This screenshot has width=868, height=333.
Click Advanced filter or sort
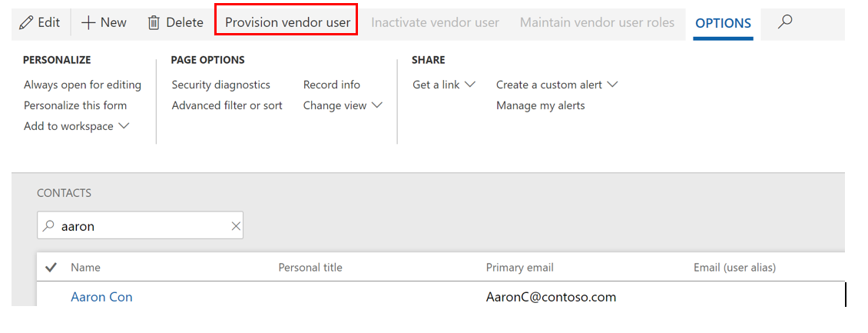click(227, 105)
